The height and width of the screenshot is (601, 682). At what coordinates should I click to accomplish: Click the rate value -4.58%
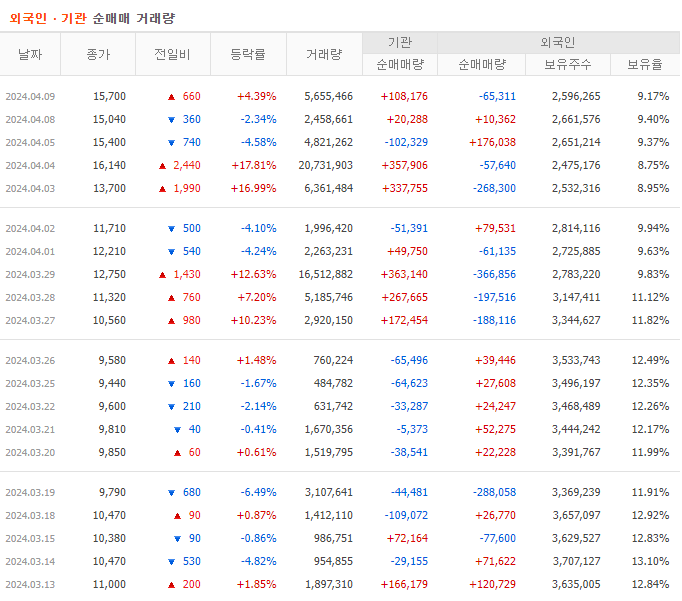click(259, 142)
